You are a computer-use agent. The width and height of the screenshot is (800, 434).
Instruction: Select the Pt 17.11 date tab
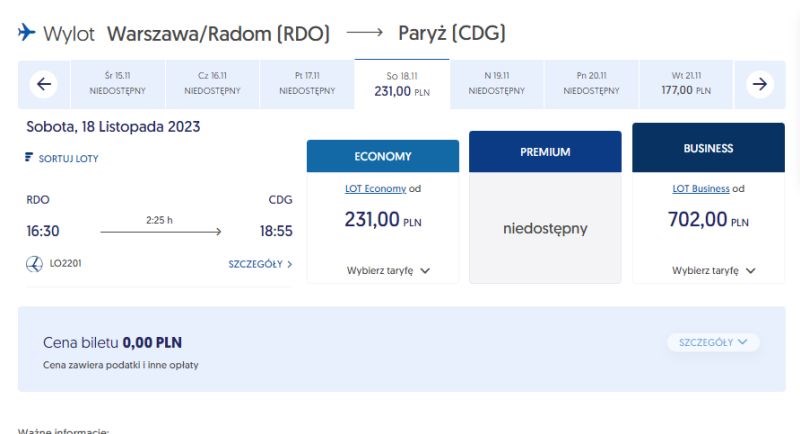(x=307, y=84)
